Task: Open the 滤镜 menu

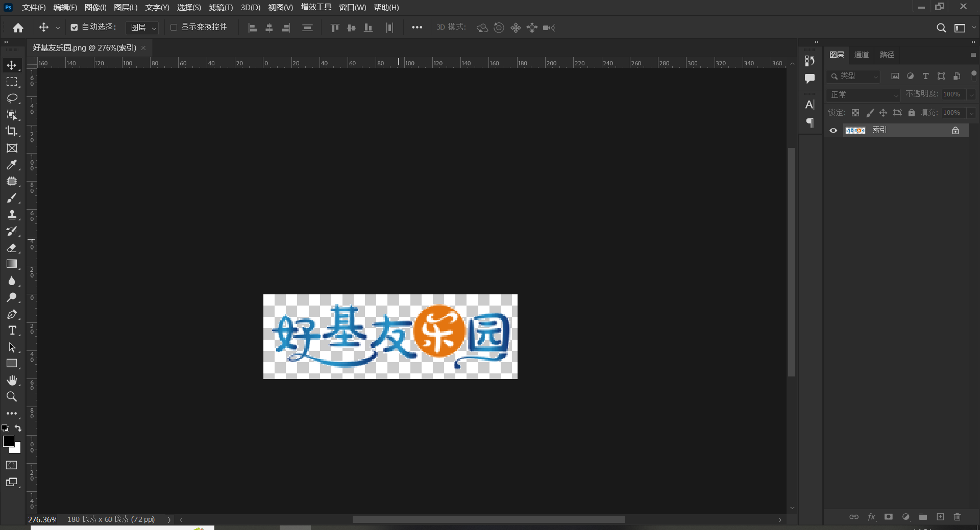Action: [220, 7]
